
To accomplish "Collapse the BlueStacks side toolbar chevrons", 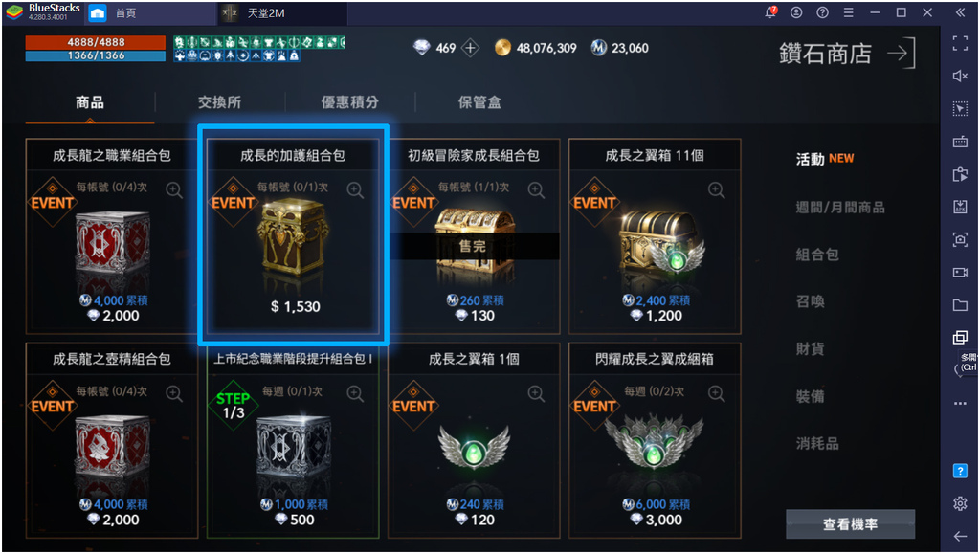I will [x=960, y=12].
